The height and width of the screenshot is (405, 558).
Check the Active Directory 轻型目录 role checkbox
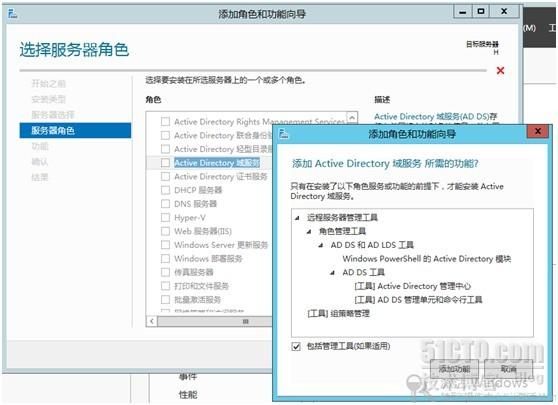(165, 149)
